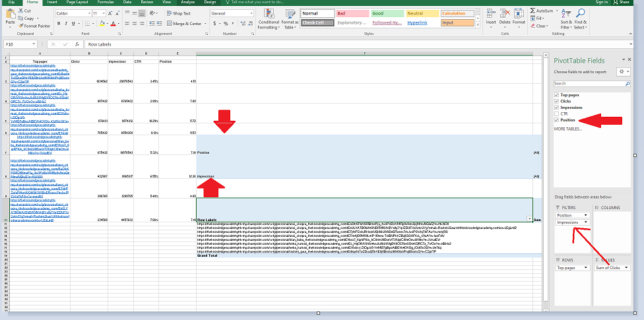
Task: Switch to the Analyze ribbon tab
Action: 187,3
